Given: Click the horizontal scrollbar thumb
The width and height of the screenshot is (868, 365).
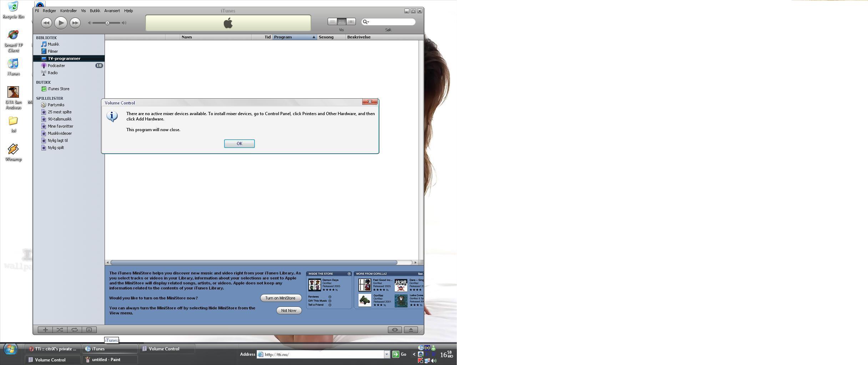Looking at the screenshot, I should pyautogui.click(x=254, y=262).
